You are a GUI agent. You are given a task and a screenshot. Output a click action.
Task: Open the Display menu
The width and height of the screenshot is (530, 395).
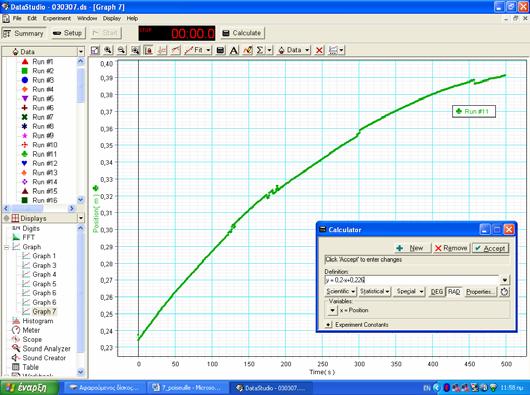(x=112, y=18)
